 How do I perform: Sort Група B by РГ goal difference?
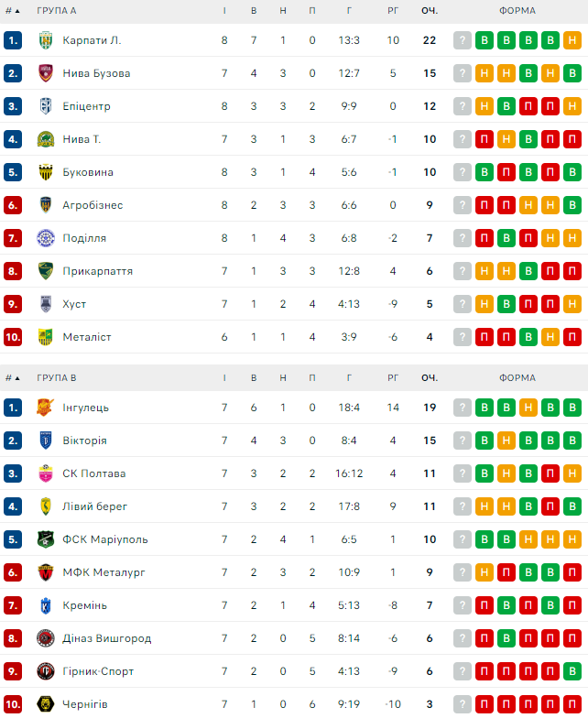click(393, 377)
